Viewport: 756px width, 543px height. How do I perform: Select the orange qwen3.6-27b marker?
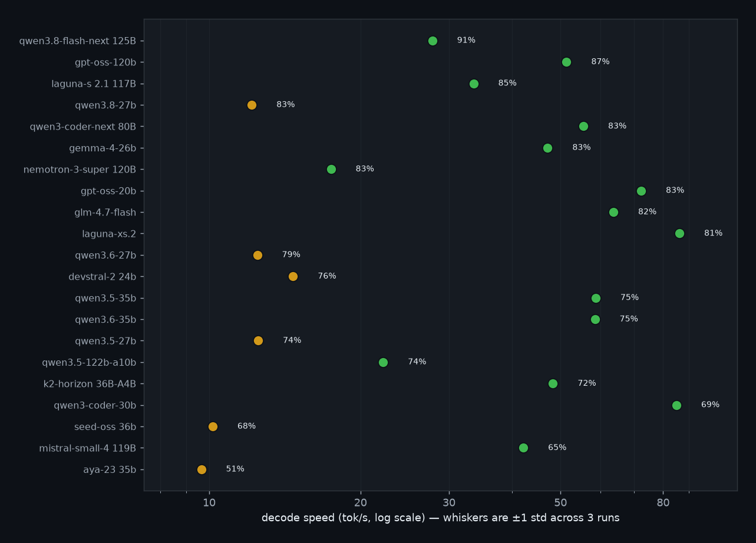coord(257,255)
